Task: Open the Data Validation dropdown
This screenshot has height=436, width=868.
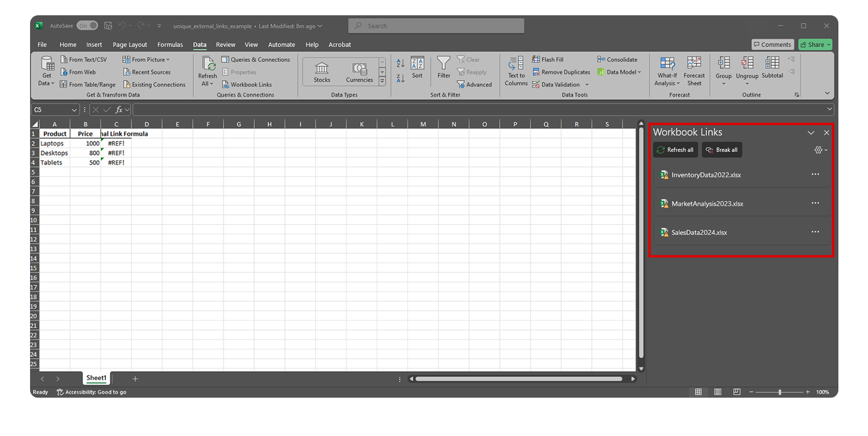Action: 588,84
